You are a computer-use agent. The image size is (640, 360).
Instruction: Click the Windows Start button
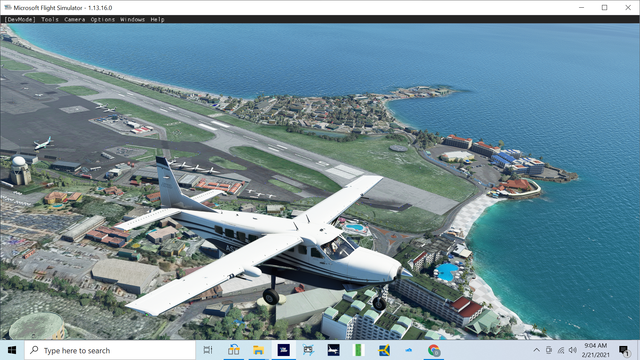(12, 350)
